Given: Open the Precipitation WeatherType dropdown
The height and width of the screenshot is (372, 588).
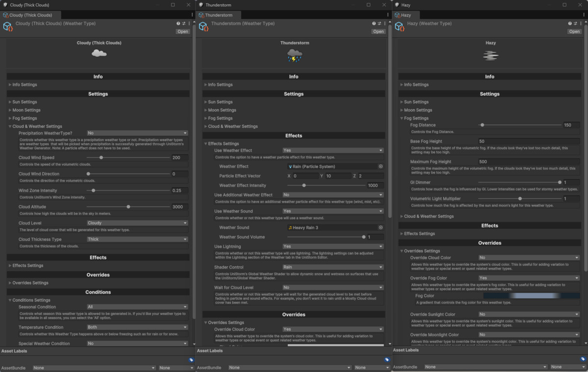Looking at the screenshot, I should (x=137, y=133).
